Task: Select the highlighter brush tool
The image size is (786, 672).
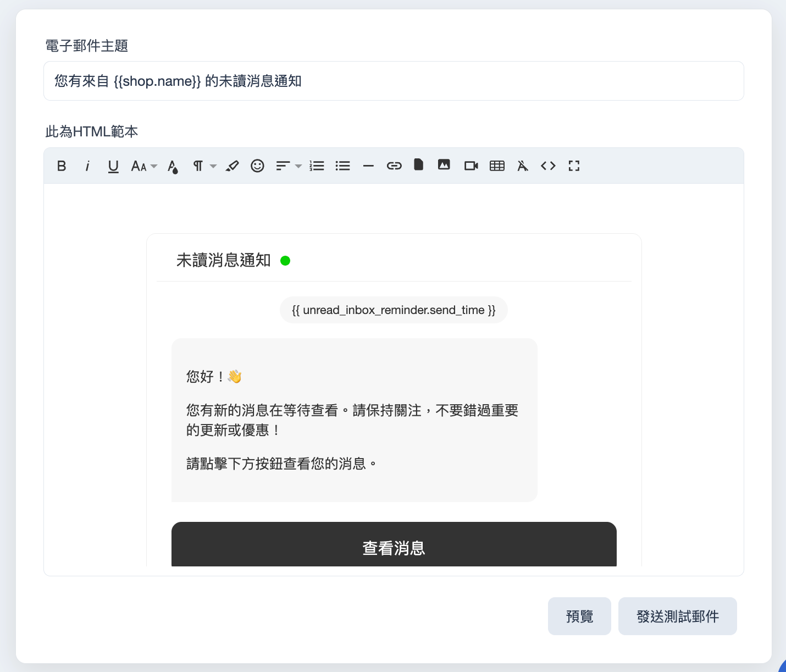Action: [x=232, y=166]
